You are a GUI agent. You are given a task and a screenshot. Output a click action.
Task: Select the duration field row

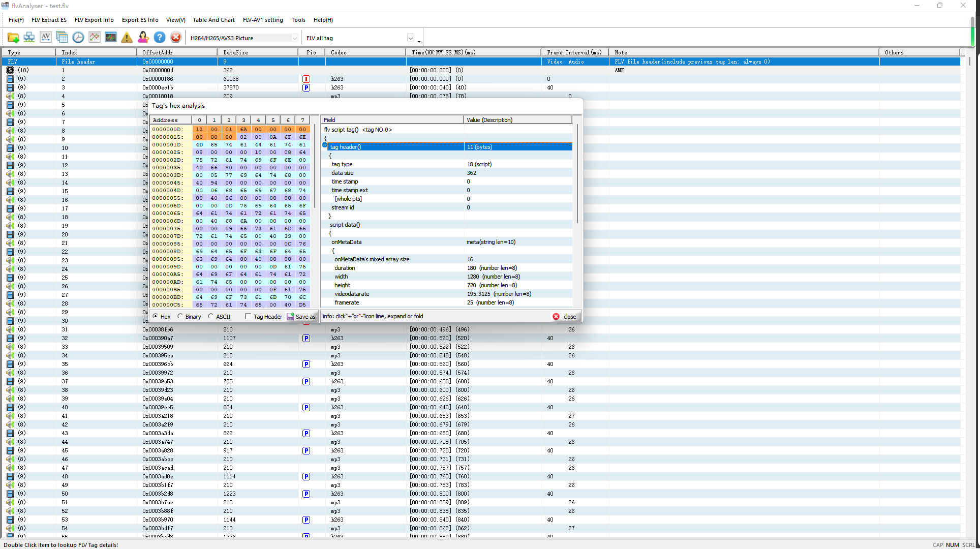[x=447, y=268]
